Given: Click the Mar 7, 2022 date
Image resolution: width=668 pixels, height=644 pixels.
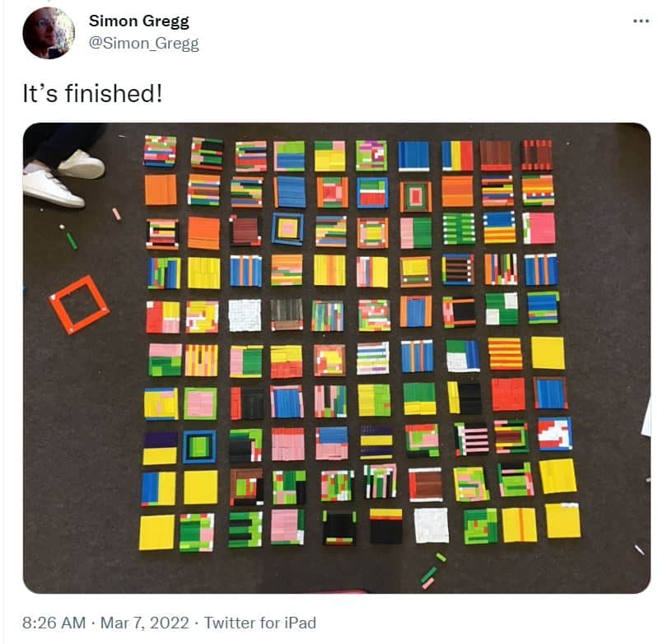Looking at the screenshot, I should [144, 623].
